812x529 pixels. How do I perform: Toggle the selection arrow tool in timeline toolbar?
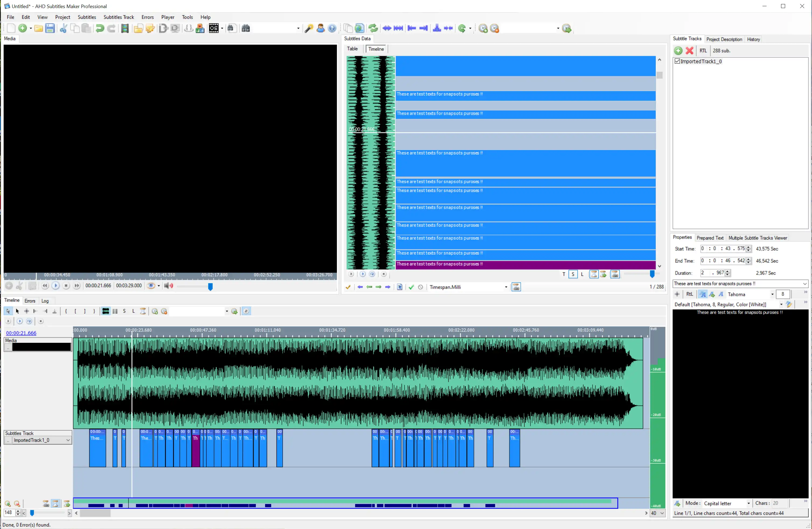(x=8, y=311)
